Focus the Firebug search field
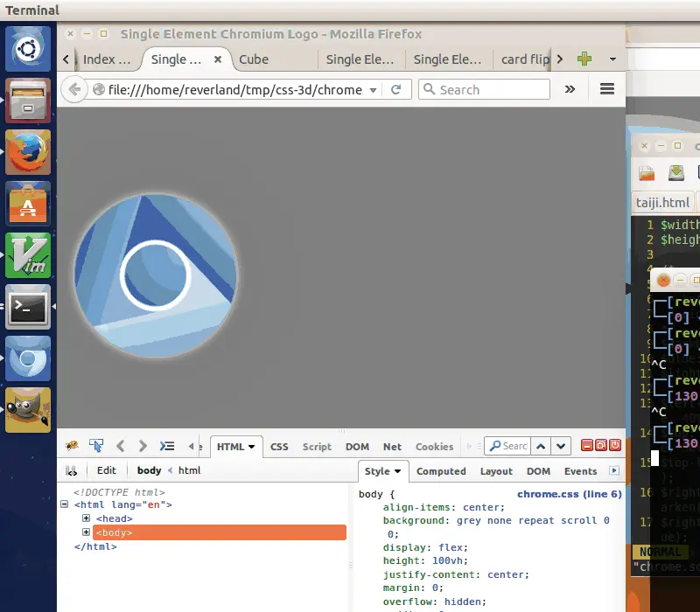 click(507, 446)
